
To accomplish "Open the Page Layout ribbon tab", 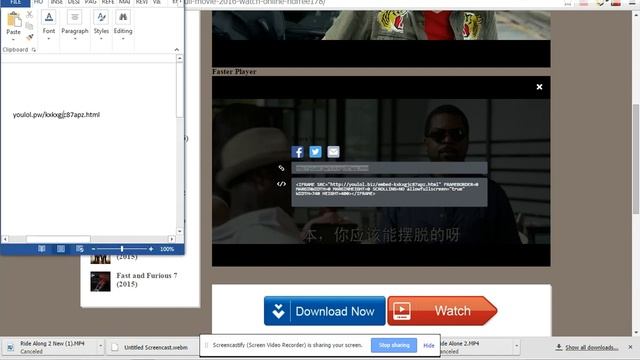I will tap(91, 2).
